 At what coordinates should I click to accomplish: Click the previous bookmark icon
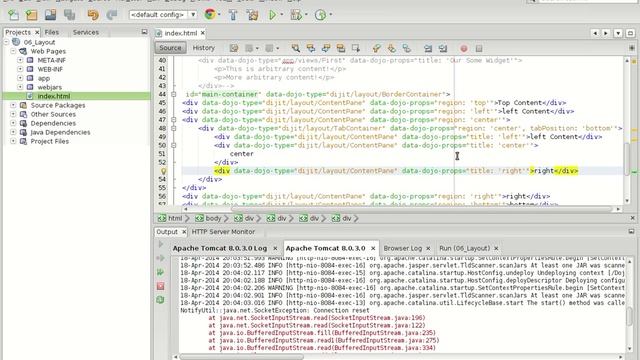376,48
